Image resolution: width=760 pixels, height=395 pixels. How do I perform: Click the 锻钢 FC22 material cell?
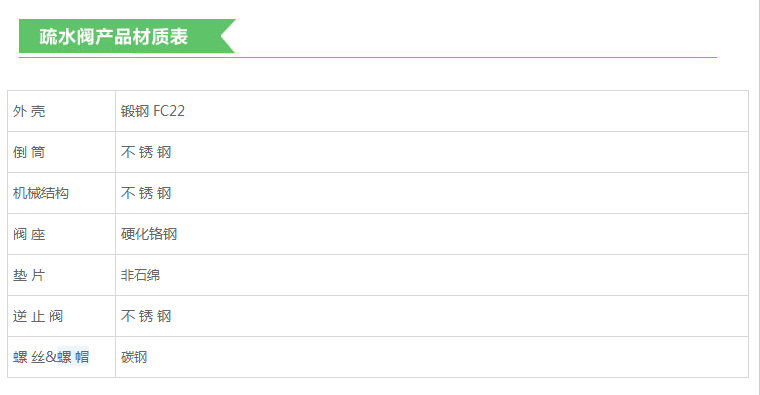(432, 111)
